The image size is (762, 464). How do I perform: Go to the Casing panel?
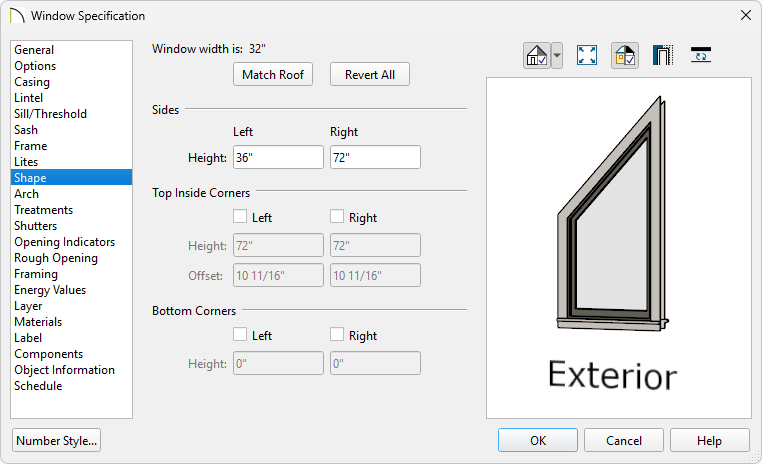pos(71,82)
